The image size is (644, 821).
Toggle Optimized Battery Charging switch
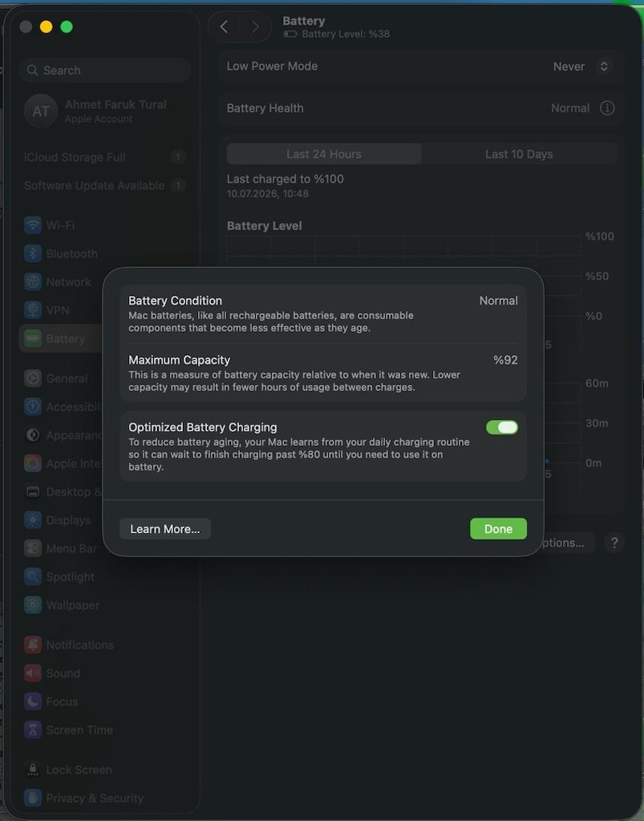(501, 427)
